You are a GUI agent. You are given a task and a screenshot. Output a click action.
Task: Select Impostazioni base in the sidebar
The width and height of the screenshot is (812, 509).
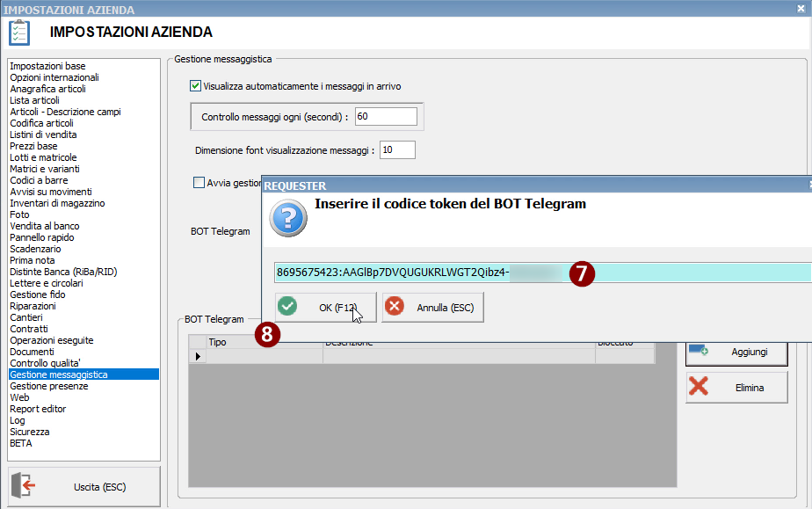47,66
